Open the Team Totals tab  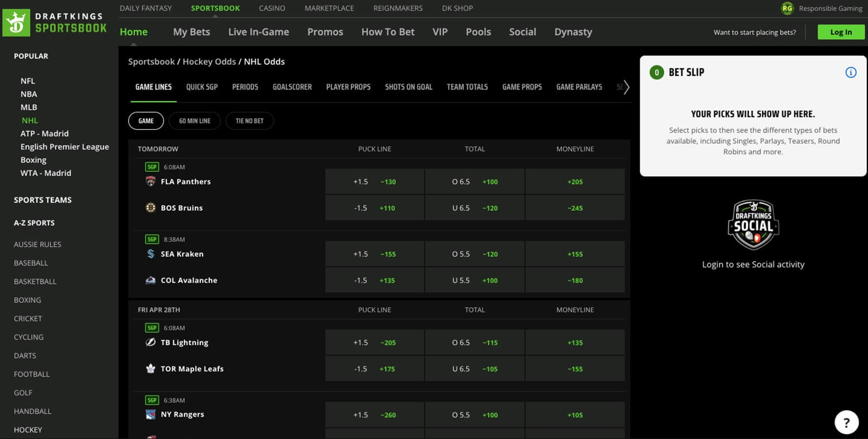point(467,87)
